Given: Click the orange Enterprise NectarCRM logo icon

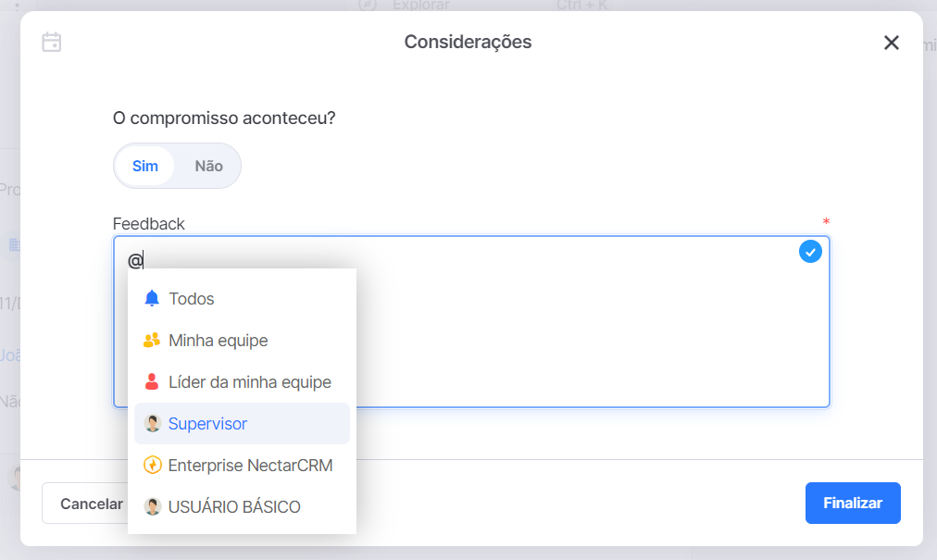Looking at the screenshot, I should tap(153, 465).
